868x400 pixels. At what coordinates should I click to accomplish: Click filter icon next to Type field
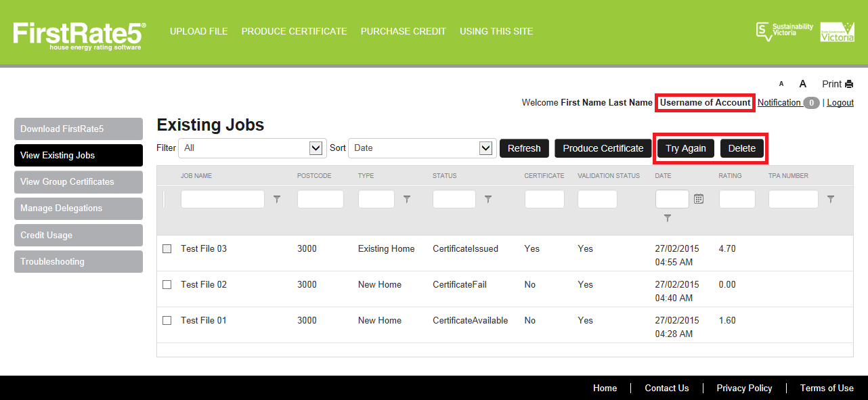click(x=407, y=200)
